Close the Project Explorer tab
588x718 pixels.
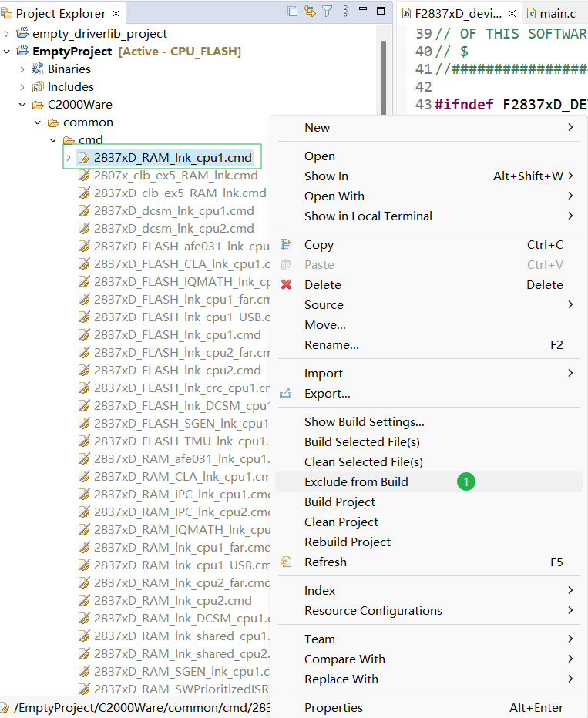(x=116, y=14)
